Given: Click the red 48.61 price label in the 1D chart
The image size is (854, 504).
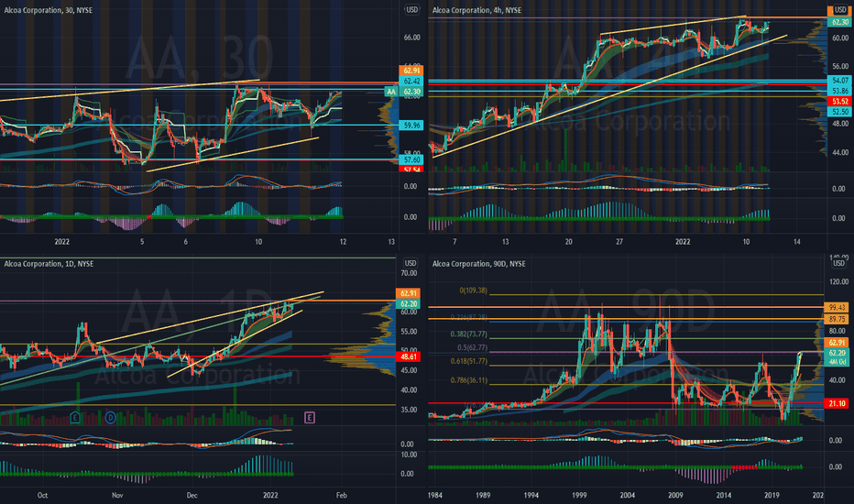Looking at the screenshot, I should coord(408,356).
